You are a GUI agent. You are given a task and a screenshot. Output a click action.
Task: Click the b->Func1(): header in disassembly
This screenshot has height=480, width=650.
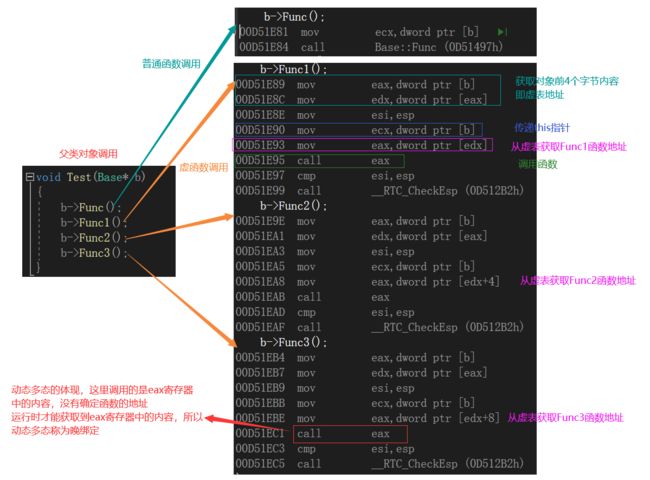point(293,69)
